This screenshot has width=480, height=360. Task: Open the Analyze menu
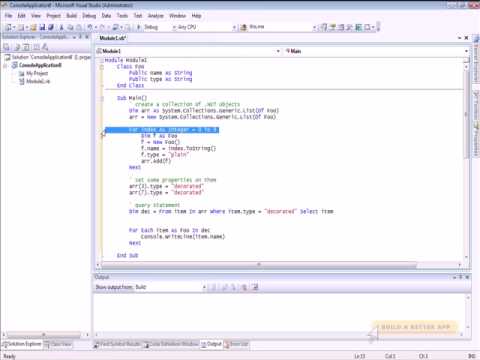pos(156,16)
